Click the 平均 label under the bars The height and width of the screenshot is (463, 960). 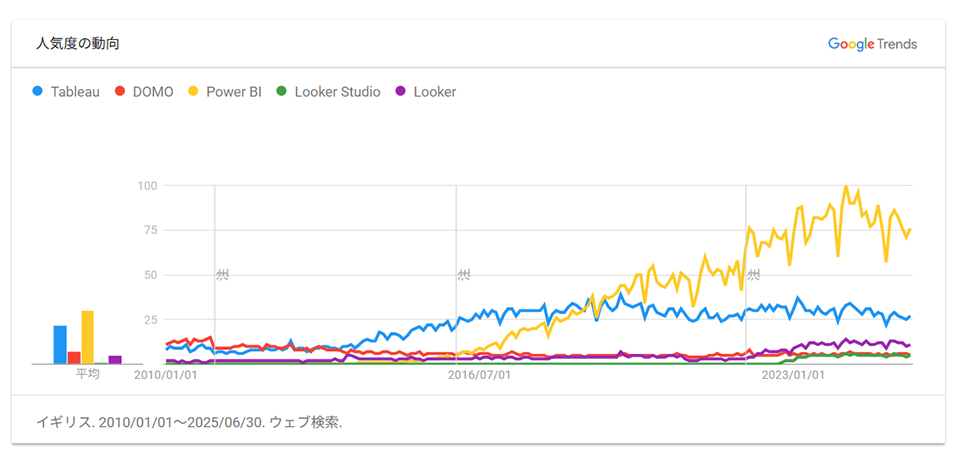tap(88, 375)
